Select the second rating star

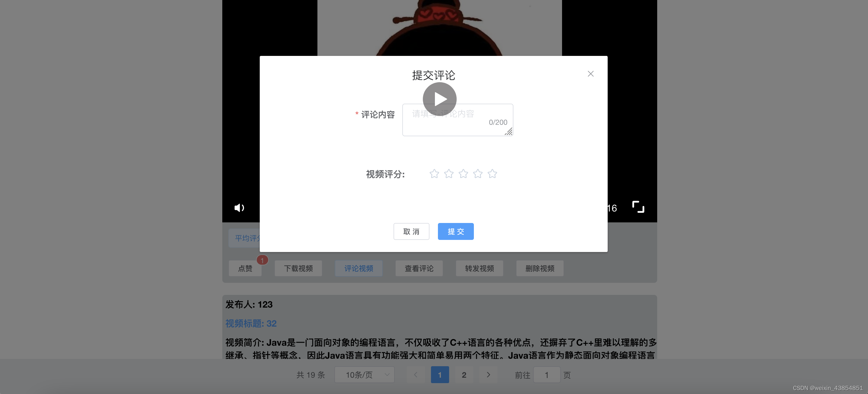(x=448, y=173)
